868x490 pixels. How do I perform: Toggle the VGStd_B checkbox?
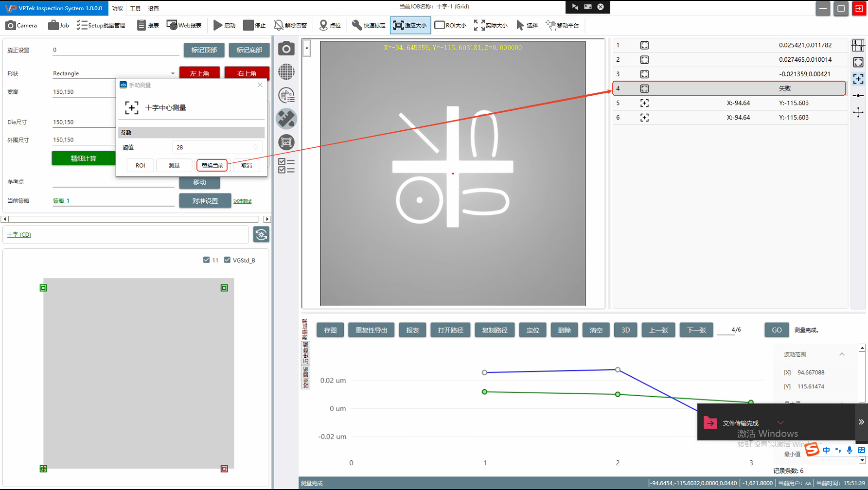pos(227,260)
